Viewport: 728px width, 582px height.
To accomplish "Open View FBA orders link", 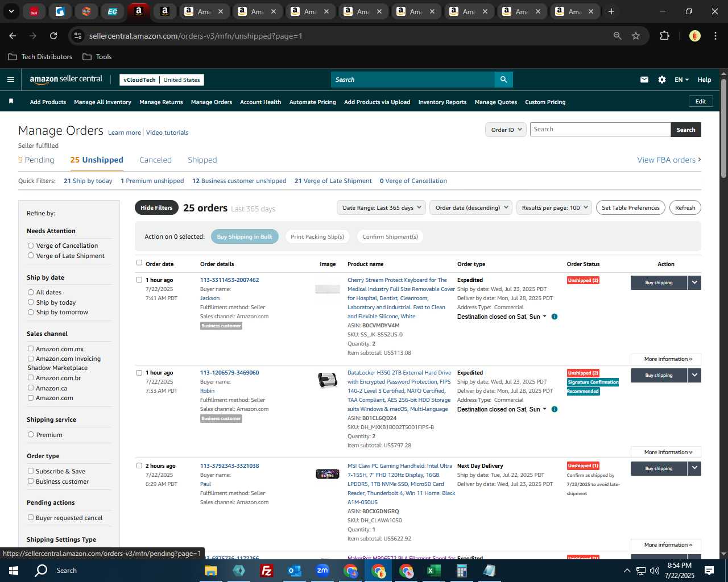I will 669,160.
